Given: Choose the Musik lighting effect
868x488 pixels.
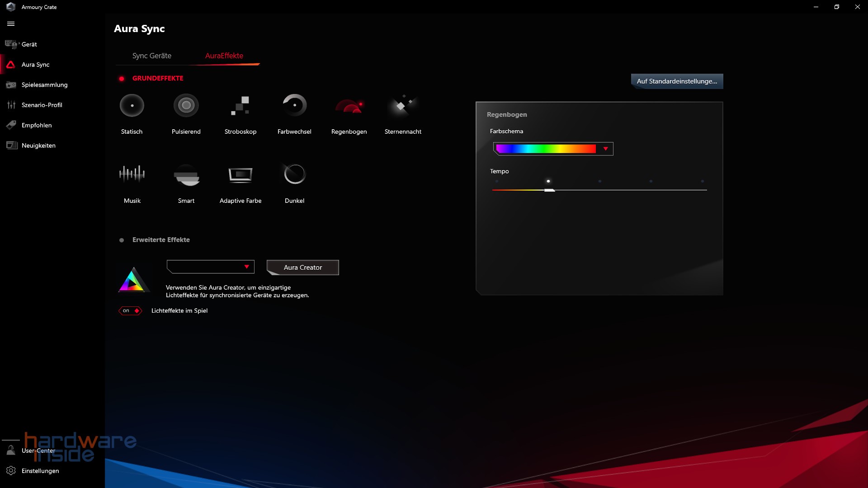Looking at the screenshot, I should [132, 182].
